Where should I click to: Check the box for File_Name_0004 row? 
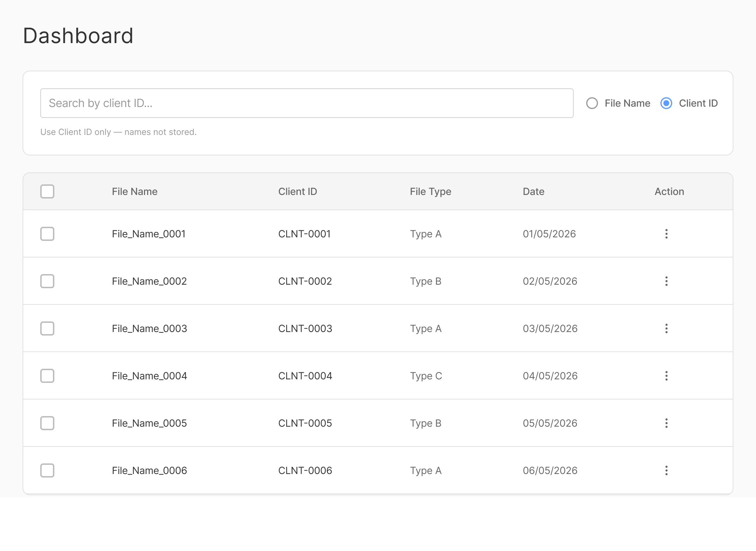pyautogui.click(x=47, y=376)
